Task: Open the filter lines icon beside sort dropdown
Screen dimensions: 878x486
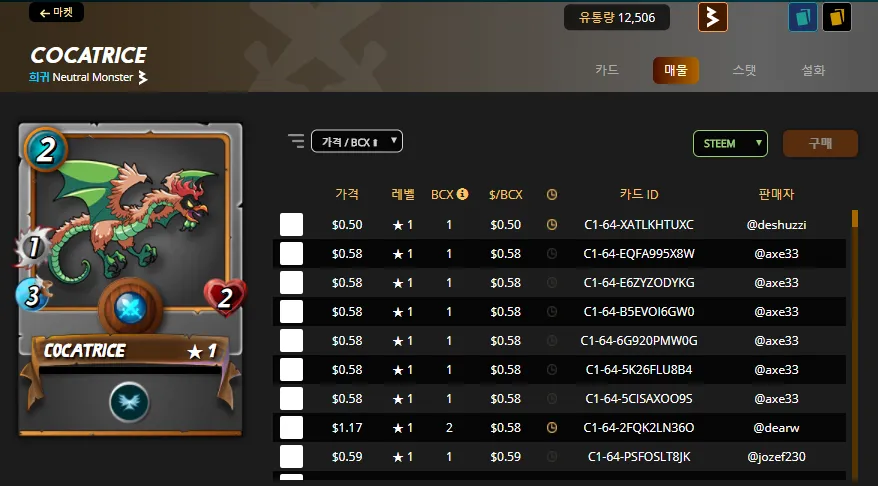Action: 296,141
